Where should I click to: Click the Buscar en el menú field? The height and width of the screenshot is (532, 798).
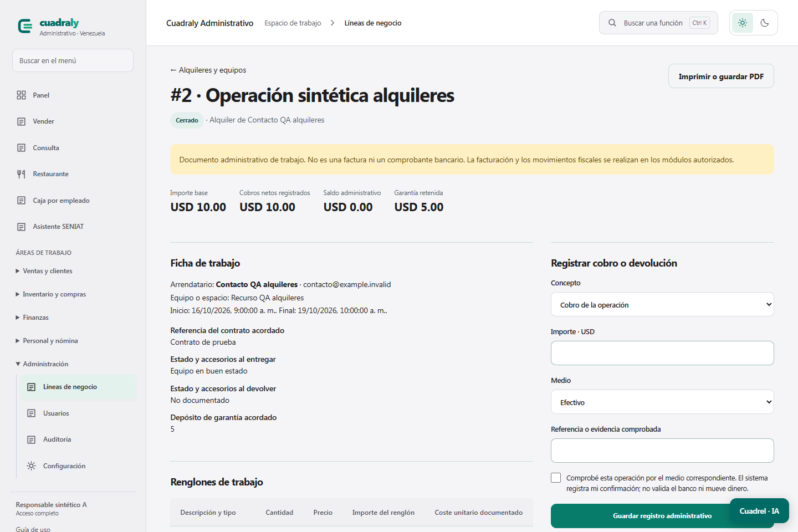coord(73,60)
